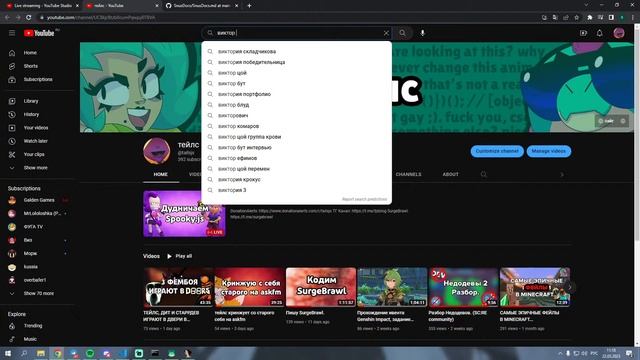640x360 pixels.
Task: Open a new browser tab
Action: coord(249,6)
